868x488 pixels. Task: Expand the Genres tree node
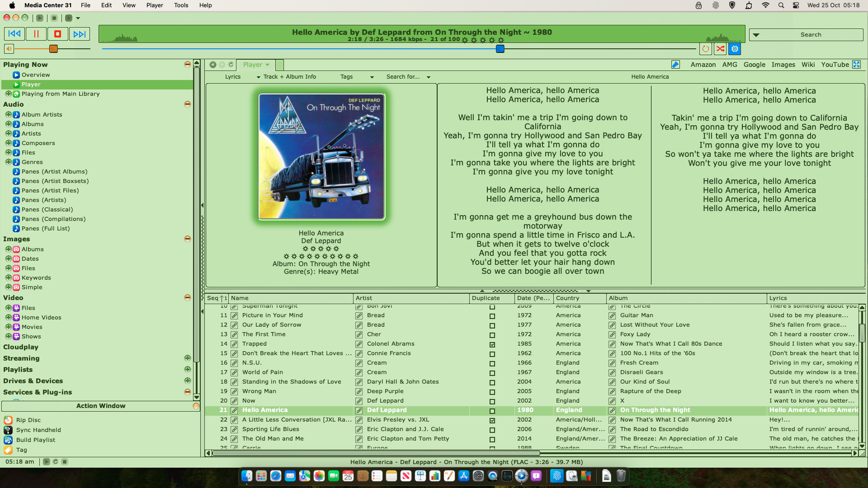(8, 162)
